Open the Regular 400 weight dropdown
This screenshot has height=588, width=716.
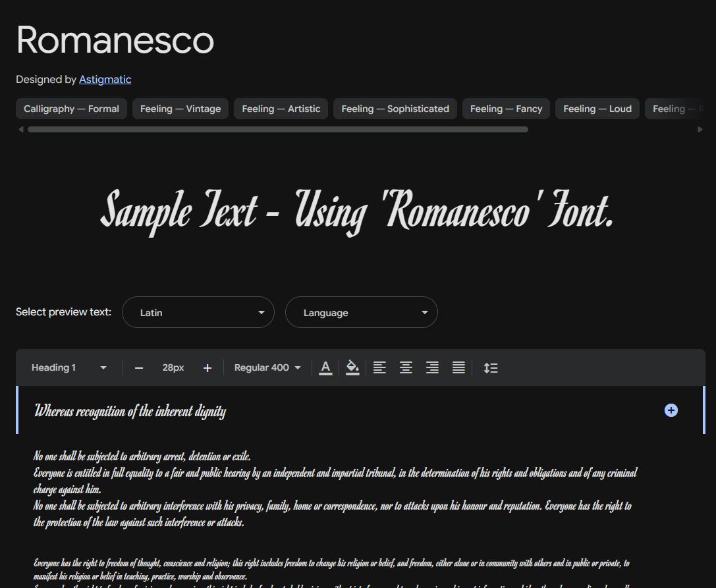(267, 367)
